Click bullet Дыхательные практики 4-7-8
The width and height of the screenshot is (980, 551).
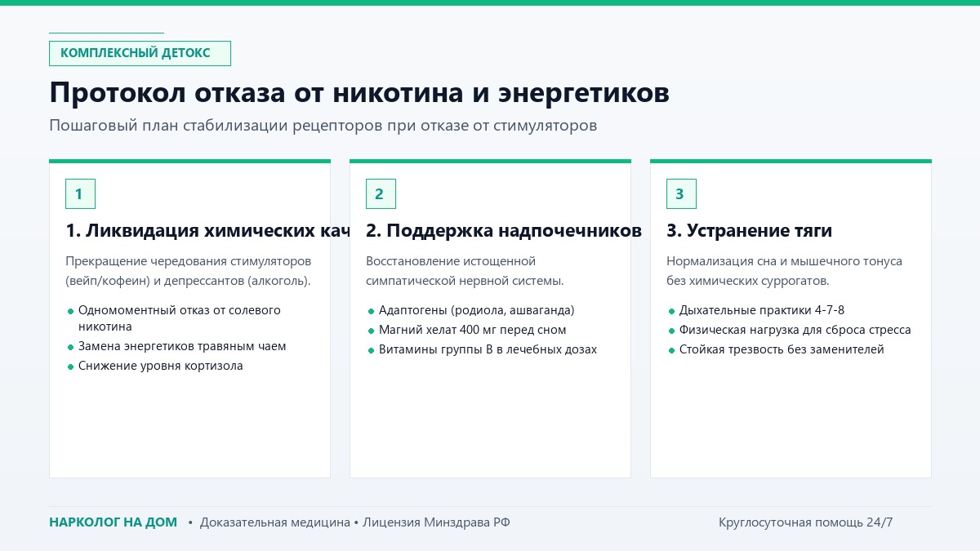coord(762,310)
